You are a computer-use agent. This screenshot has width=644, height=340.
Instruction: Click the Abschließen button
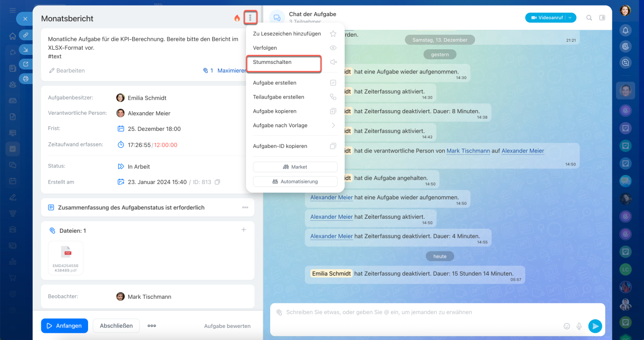tap(116, 325)
